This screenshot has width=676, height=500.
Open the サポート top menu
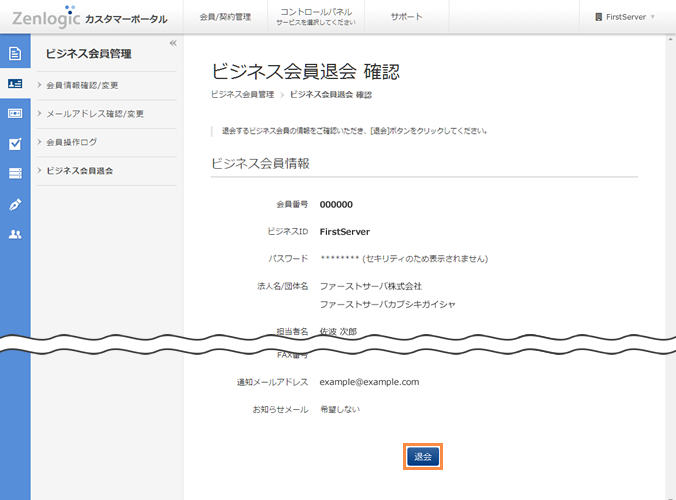click(406, 17)
